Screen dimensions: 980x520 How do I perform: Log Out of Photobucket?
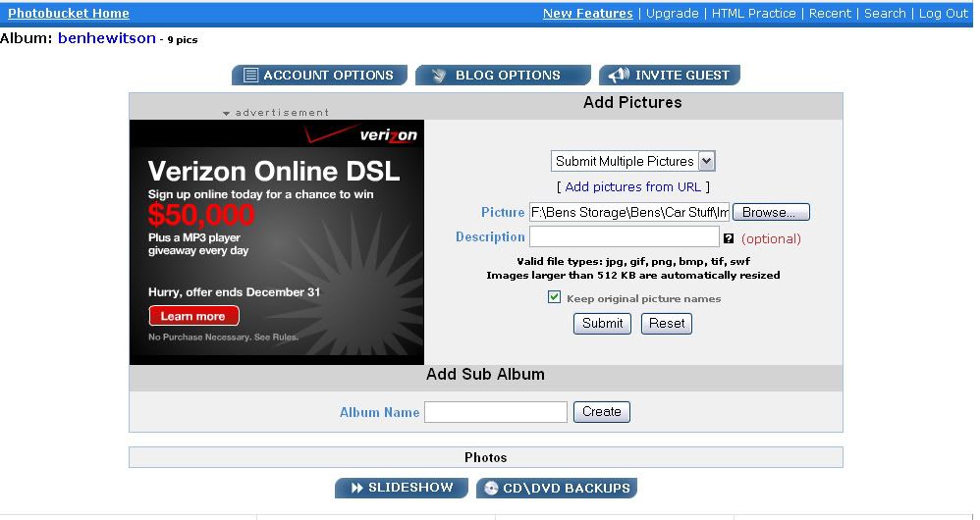point(943,13)
